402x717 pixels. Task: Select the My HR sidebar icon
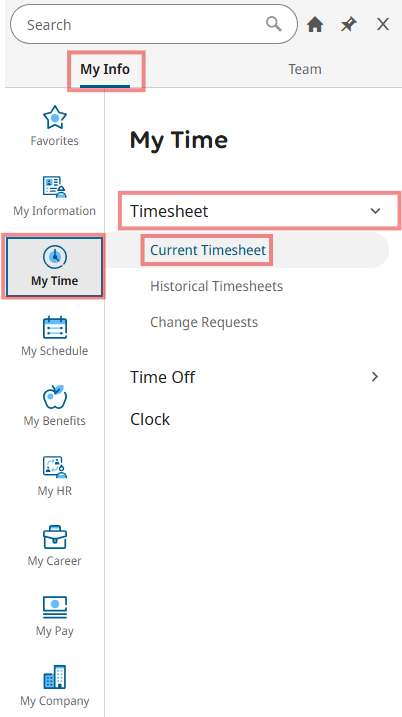(x=54, y=467)
